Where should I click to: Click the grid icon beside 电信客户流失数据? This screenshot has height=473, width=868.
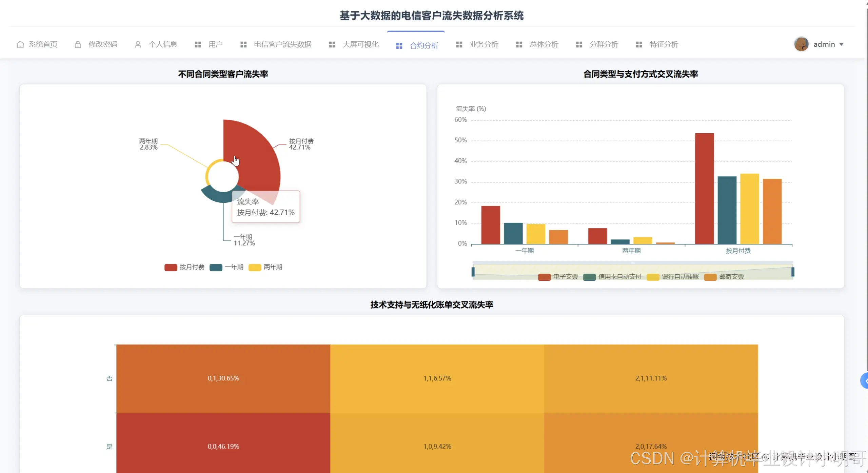pos(243,44)
